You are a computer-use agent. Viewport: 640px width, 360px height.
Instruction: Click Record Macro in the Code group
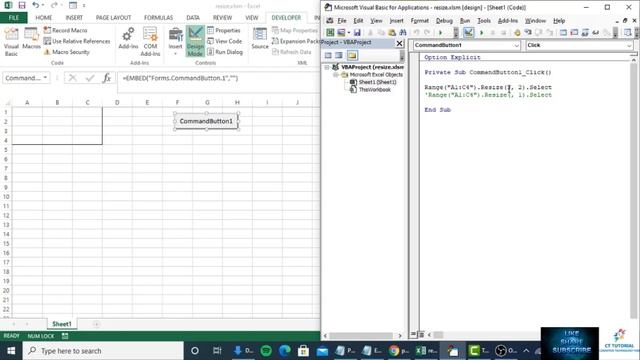65,30
